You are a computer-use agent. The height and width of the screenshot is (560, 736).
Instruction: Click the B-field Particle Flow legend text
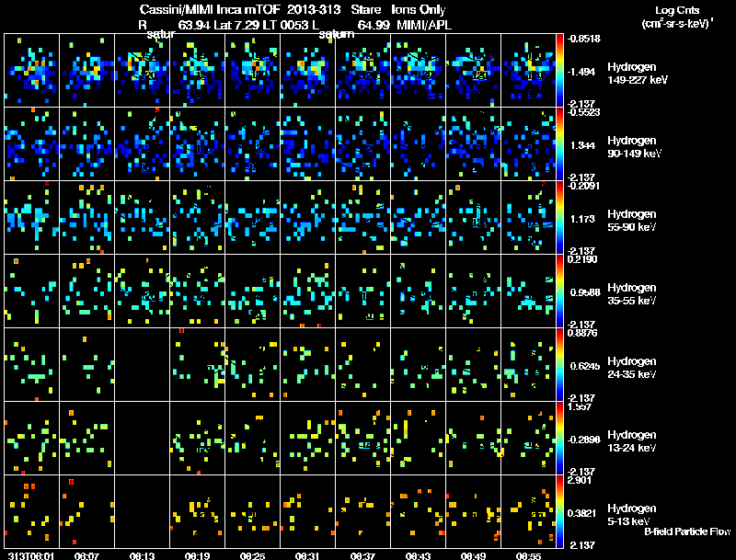click(x=686, y=531)
